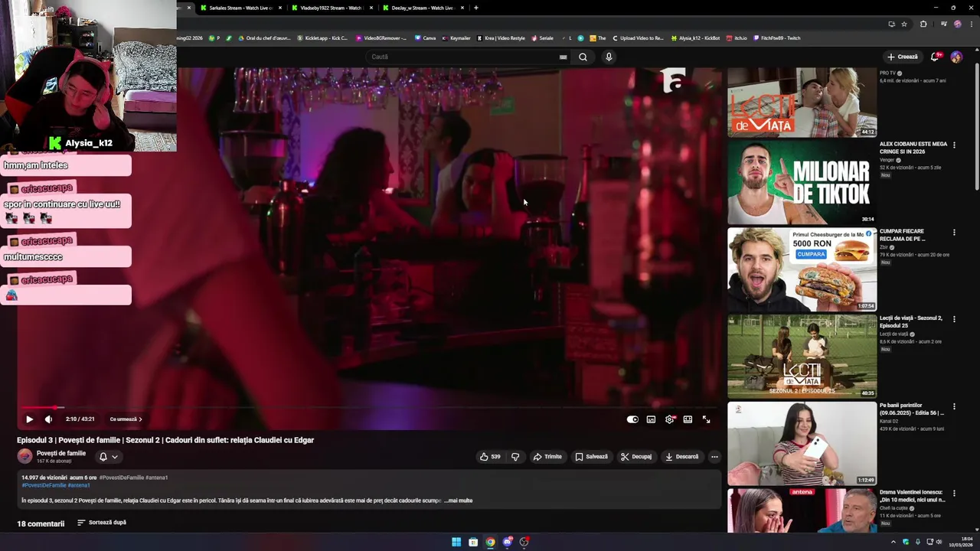Click the magnifier search button
The height and width of the screenshot is (551, 980).
pyautogui.click(x=583, y=57)
